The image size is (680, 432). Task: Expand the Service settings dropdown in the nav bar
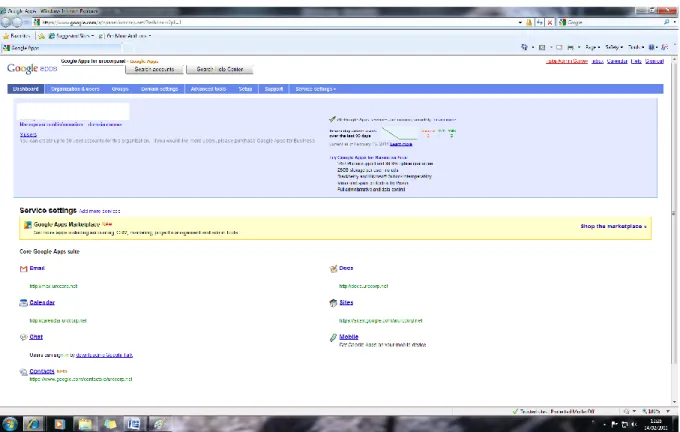[x=316, y=89]
